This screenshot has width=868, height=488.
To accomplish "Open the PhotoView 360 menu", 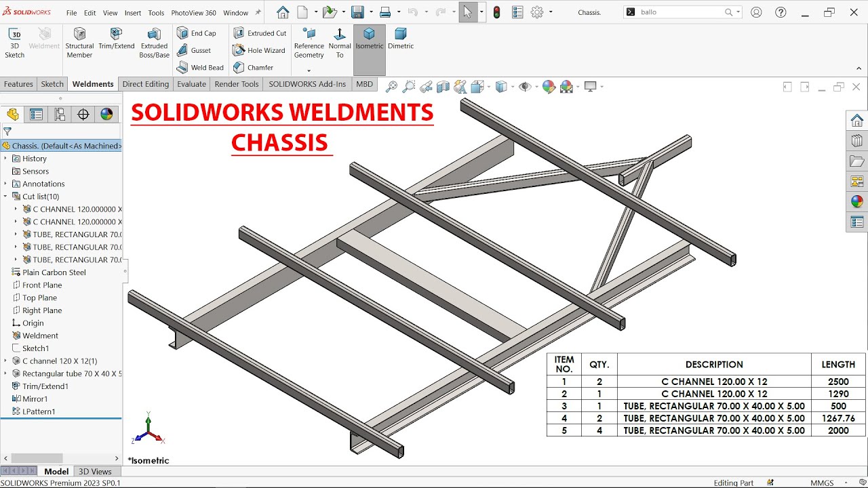I will click(193, 13).
